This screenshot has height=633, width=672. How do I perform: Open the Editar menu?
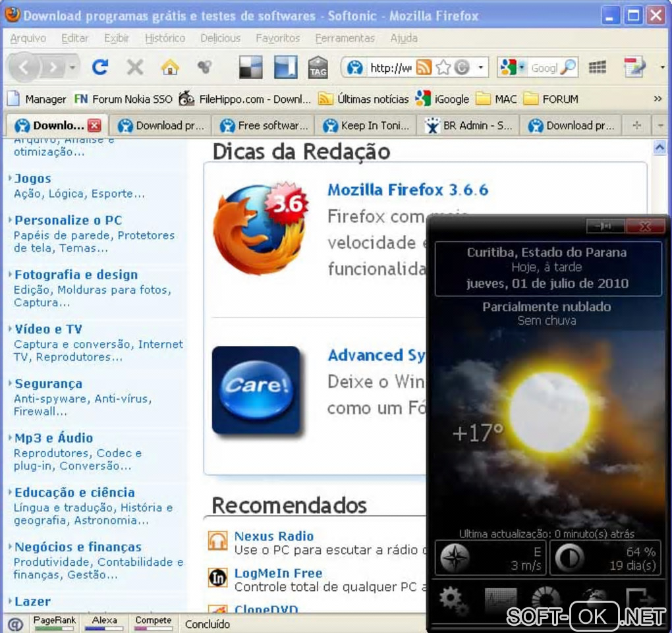74,39
